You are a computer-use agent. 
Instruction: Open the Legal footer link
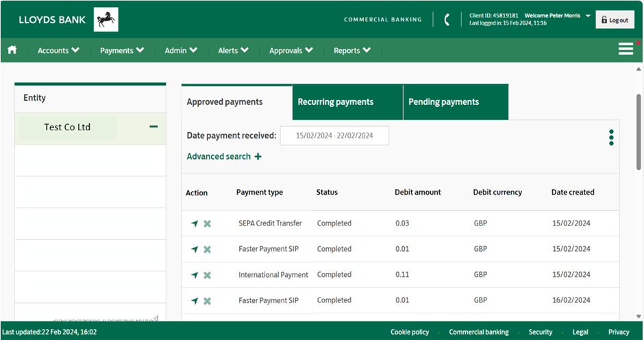(x=580, y=332)
